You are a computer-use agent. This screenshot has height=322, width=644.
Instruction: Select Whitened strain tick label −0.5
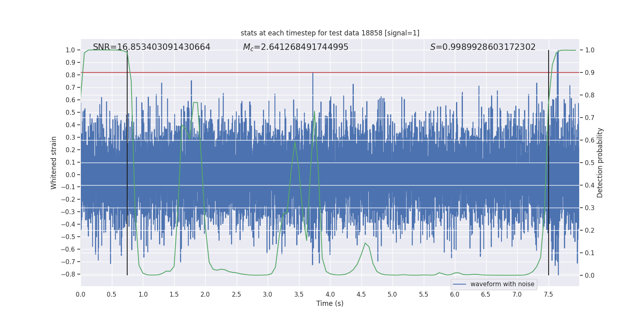click(68, 237)
